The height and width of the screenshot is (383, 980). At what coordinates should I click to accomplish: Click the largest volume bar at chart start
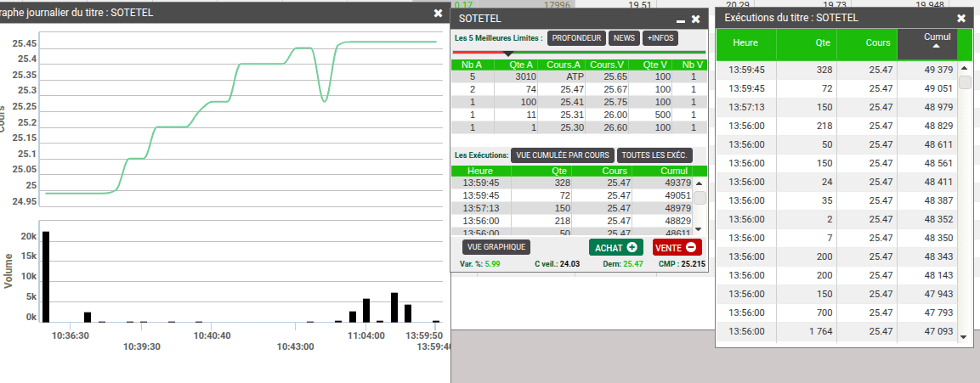(x=46, y=277)
